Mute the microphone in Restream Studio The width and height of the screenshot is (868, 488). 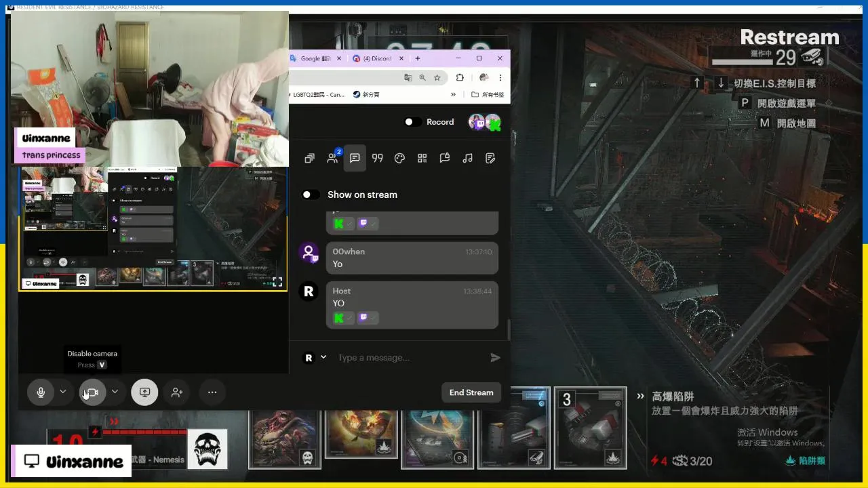[41, 392]
